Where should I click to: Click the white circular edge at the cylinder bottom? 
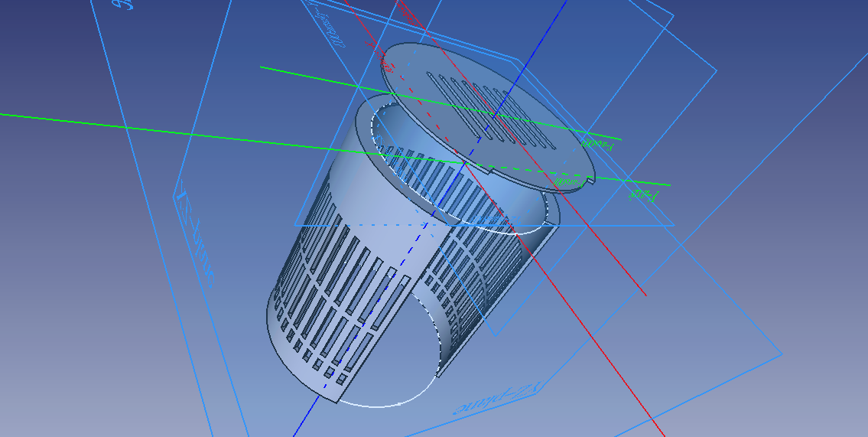pyautogui.click(x=382, y=406)
